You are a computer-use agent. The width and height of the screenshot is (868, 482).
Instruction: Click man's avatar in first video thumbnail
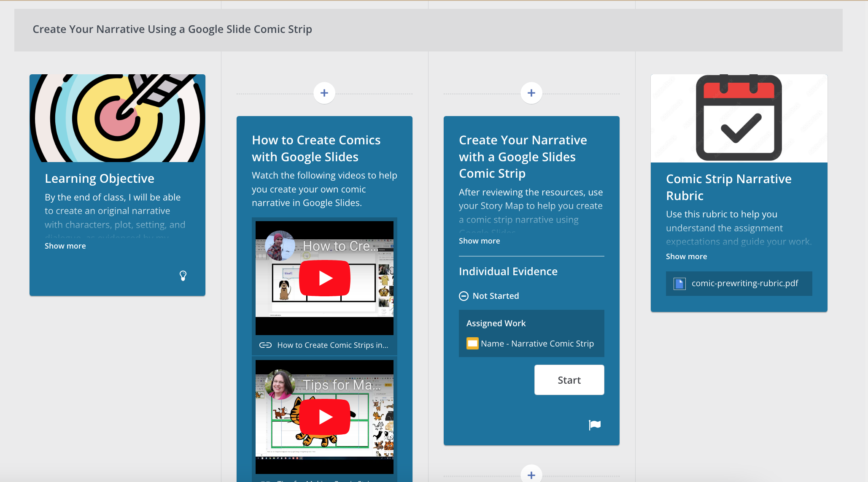tap(280, 246)
